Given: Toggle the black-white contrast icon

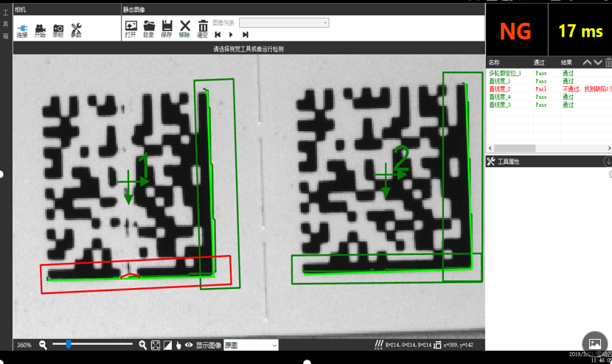Looking at the screenshot, I should coord(167,345).
